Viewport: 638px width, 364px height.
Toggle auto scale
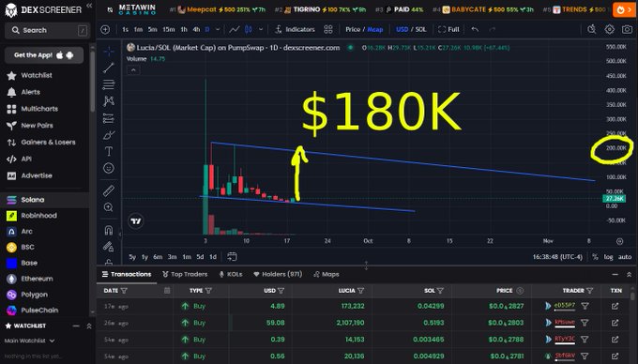tap(625, 257)
